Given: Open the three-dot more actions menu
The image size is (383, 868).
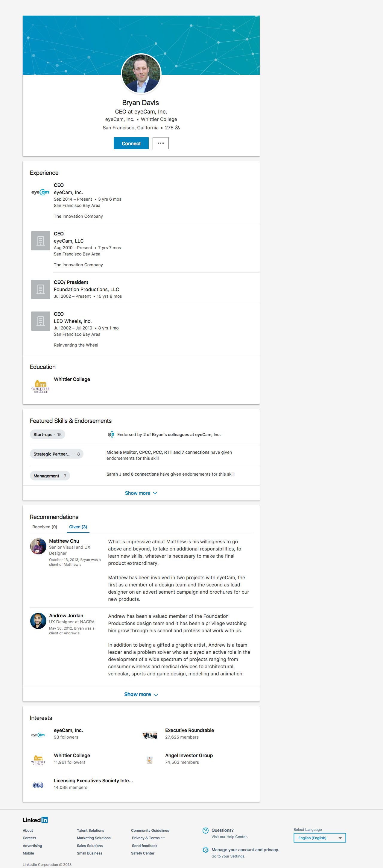Looking at the screenshot, I should coord(161,143).
